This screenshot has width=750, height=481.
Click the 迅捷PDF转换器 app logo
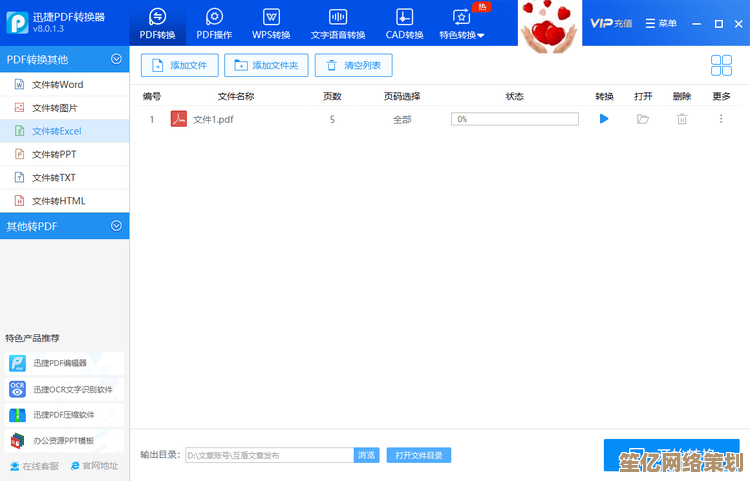pyautogui.click(x=18, y=22)
